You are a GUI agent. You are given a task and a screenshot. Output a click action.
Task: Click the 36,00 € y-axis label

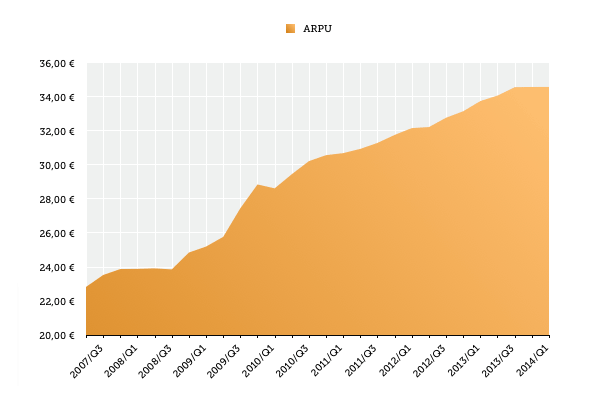pyautogui.click(x=57, y=64)
